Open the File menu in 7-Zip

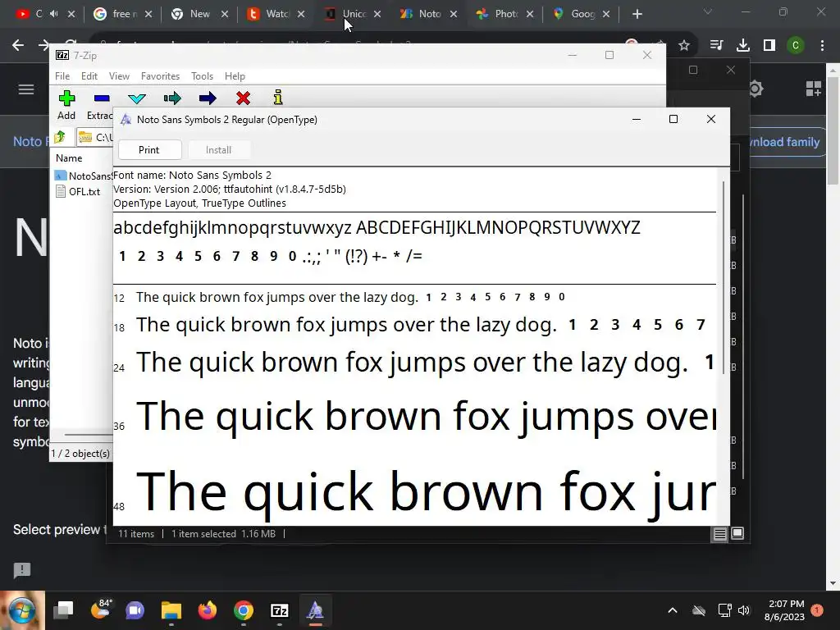pyautogui.click(x=62, y=76)
